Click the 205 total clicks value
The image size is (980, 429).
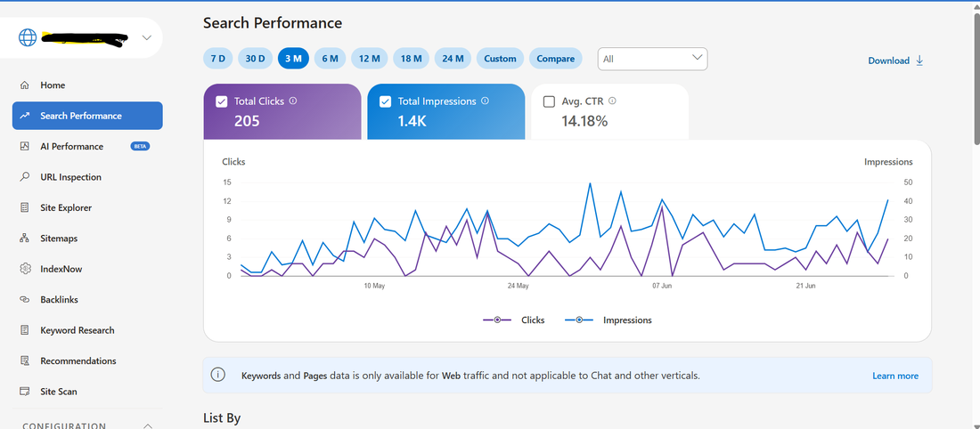(x=247, y=120)
